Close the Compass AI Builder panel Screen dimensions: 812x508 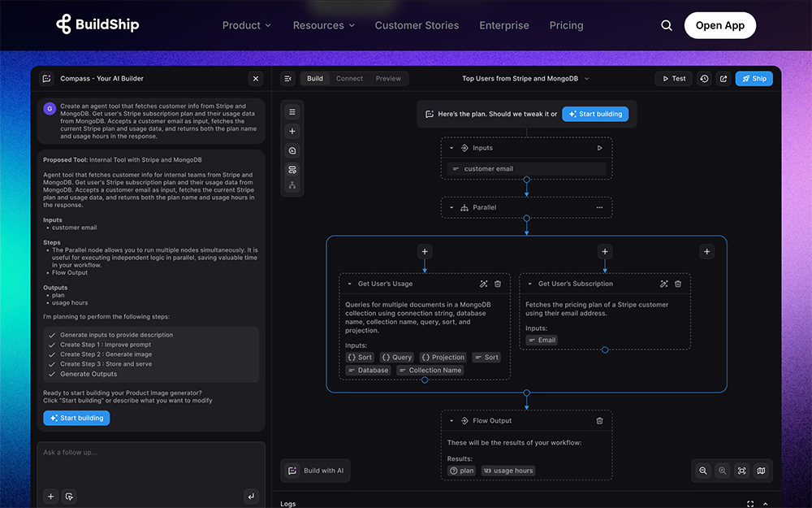pyautogui.click(x=255, y=79)
